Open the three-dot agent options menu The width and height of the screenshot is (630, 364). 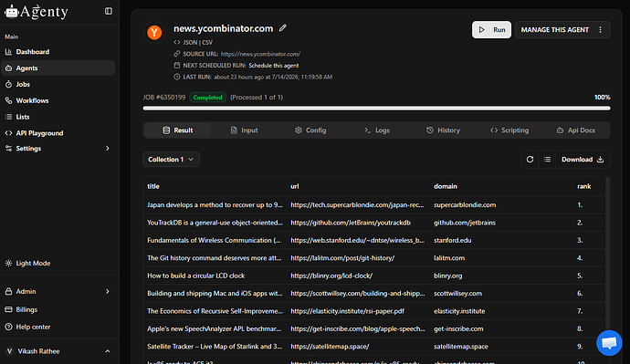pyautogui.click(x=600, y=30)
